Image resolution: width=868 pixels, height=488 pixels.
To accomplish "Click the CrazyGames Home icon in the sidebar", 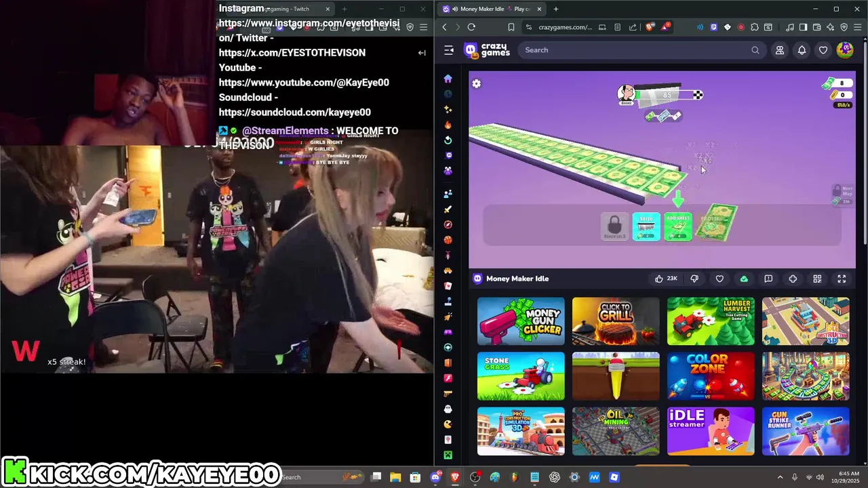I will pos(448,79).
